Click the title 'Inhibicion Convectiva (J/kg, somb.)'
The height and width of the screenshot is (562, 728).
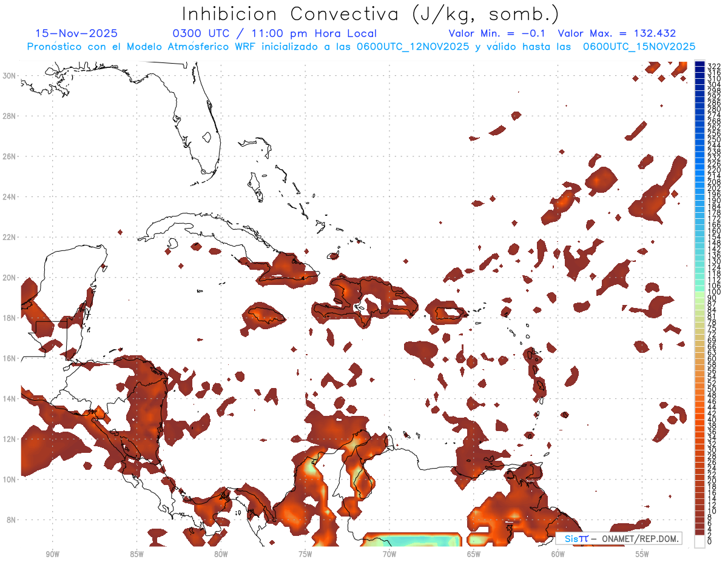pos(371,14)
